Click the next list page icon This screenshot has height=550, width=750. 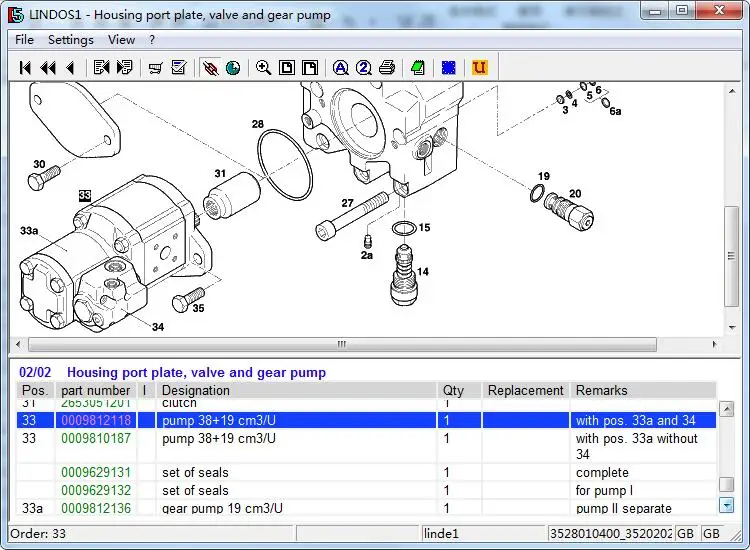[124, 67]
